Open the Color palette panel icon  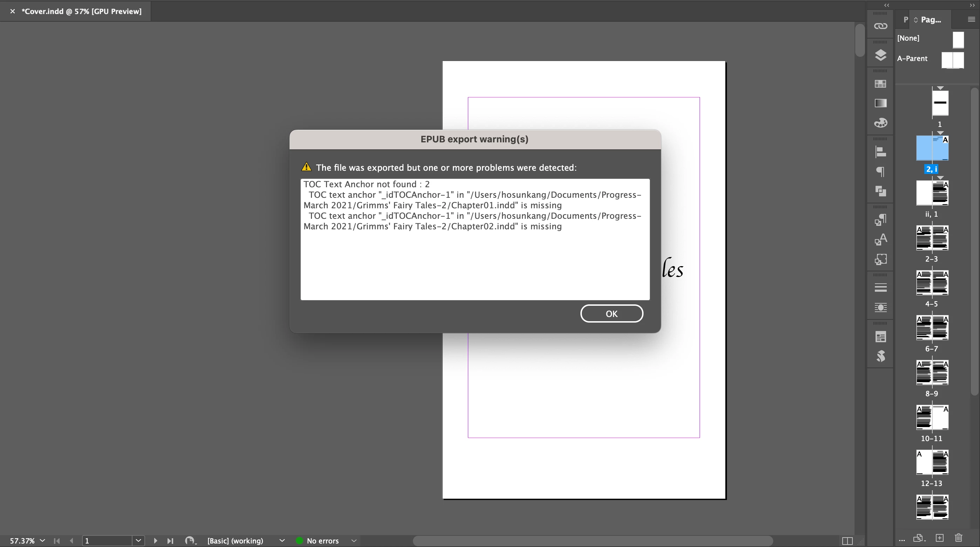[x=880, y=123]
